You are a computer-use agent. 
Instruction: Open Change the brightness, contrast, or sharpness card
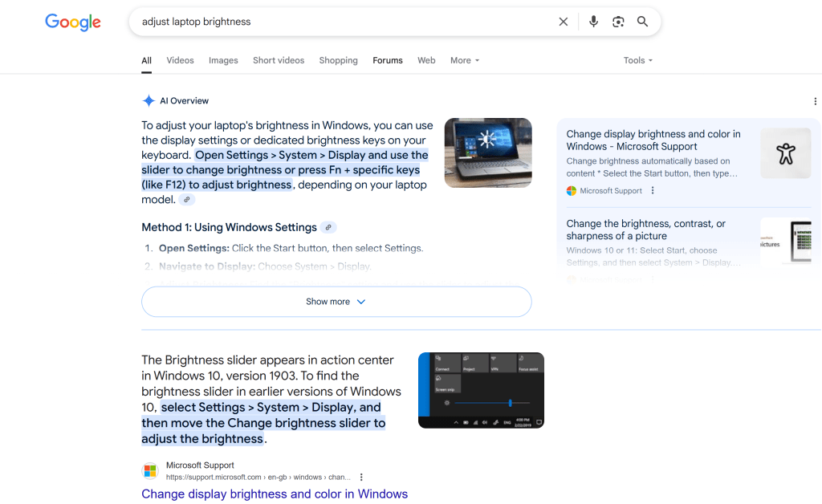point(645,230)
